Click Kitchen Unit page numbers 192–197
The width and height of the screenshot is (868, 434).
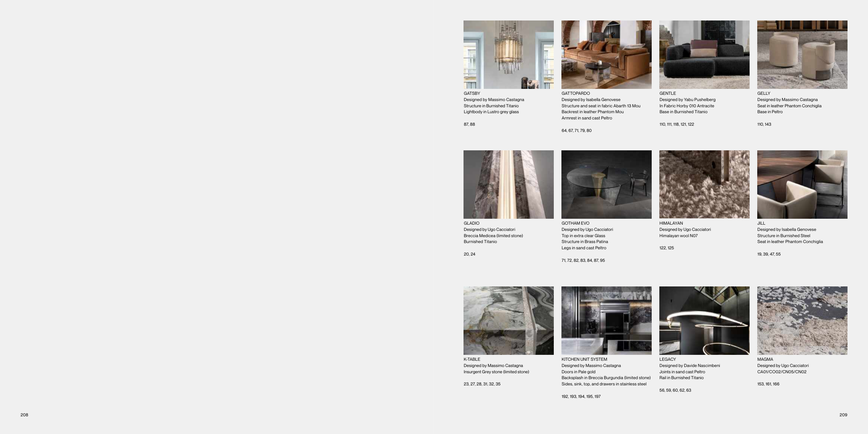(x=581, y=397)
